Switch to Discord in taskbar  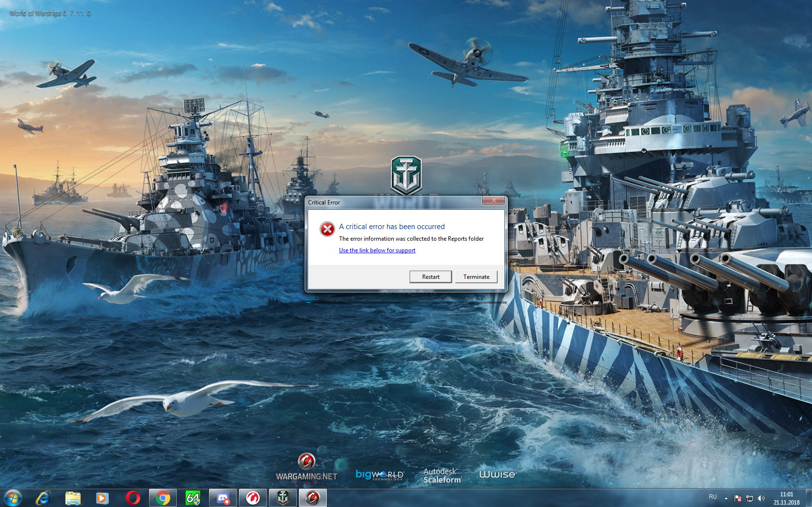[x=223, y=498]
